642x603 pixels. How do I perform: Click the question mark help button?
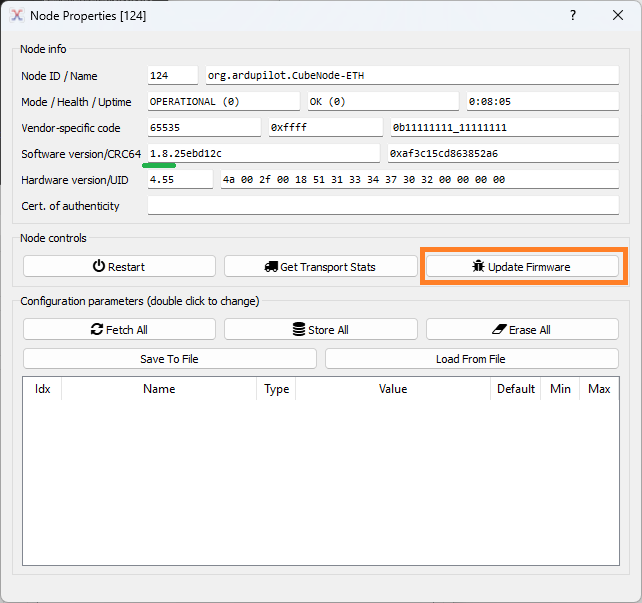(x=573, y=16)
